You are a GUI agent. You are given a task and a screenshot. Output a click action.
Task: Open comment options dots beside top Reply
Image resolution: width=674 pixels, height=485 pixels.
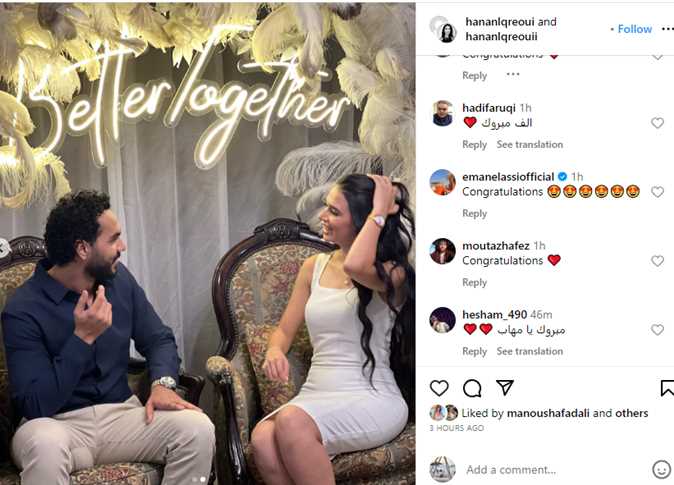click(513, 74)
